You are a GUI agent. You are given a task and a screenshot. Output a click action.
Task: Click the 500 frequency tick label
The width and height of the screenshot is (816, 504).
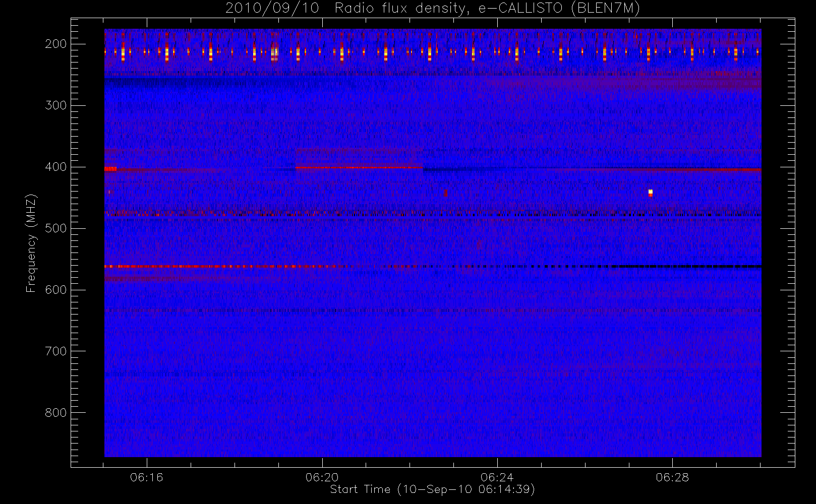56,228
